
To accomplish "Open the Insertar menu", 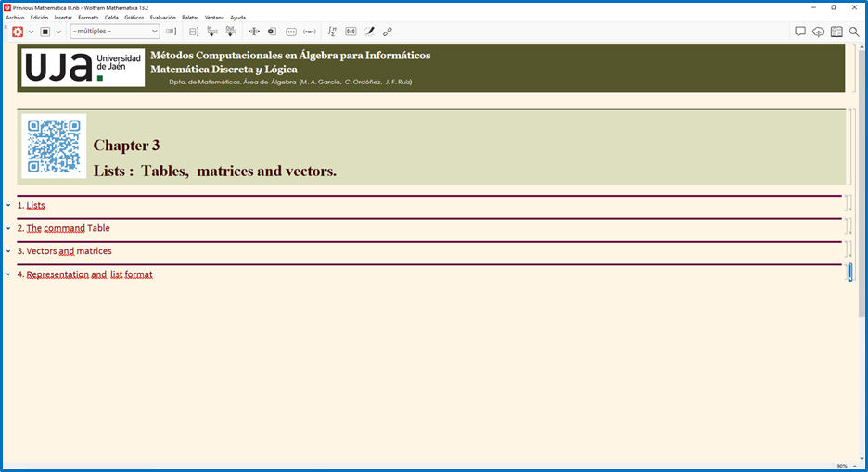I will [63, 18].
